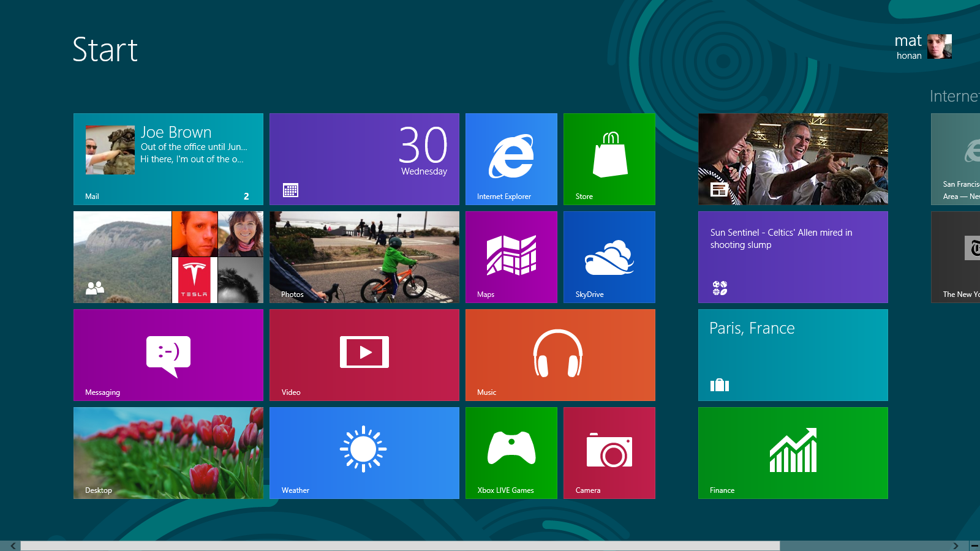980x551 pixels.
Task: Check the Weather app
Action: click(364, 453)
